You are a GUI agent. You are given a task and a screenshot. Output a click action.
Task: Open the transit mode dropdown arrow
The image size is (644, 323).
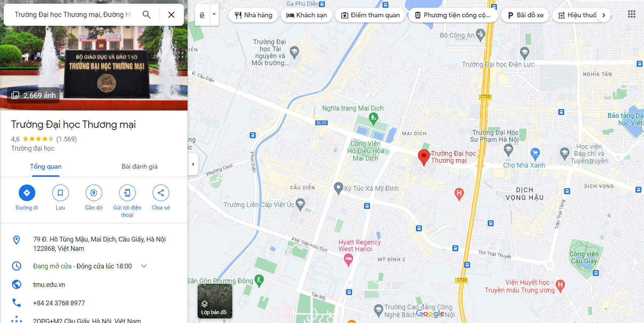214,15
